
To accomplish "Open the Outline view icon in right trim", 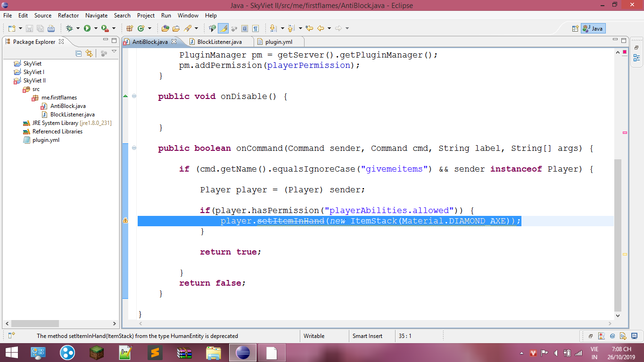I will tap(636, 58).
